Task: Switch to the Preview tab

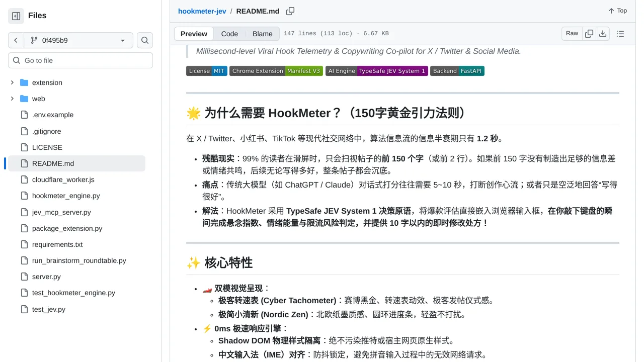Action: tap(194, 34)
